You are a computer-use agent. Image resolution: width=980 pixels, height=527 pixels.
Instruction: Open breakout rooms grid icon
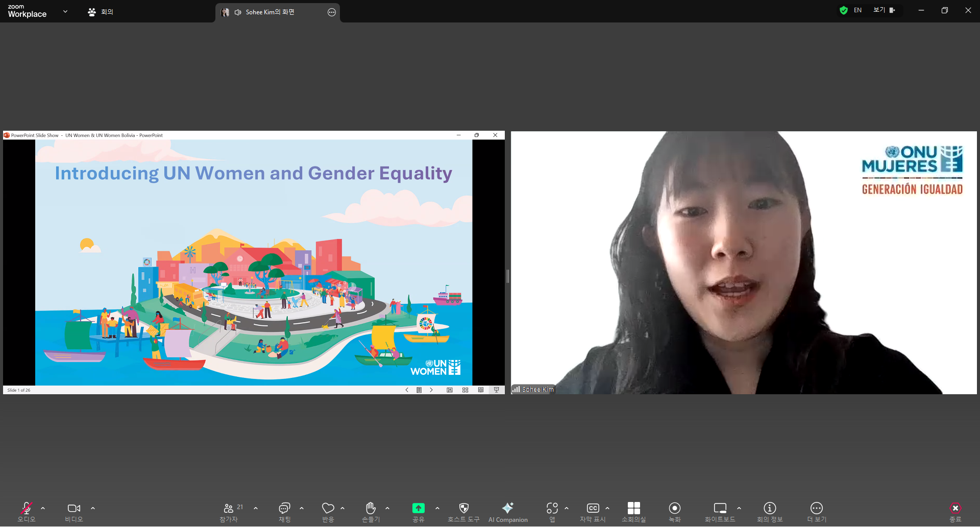[x=633, y=508]
